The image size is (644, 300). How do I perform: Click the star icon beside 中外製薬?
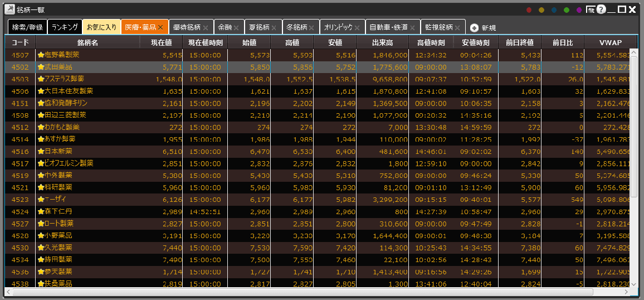pyautogui.click(x=41, y=175)
